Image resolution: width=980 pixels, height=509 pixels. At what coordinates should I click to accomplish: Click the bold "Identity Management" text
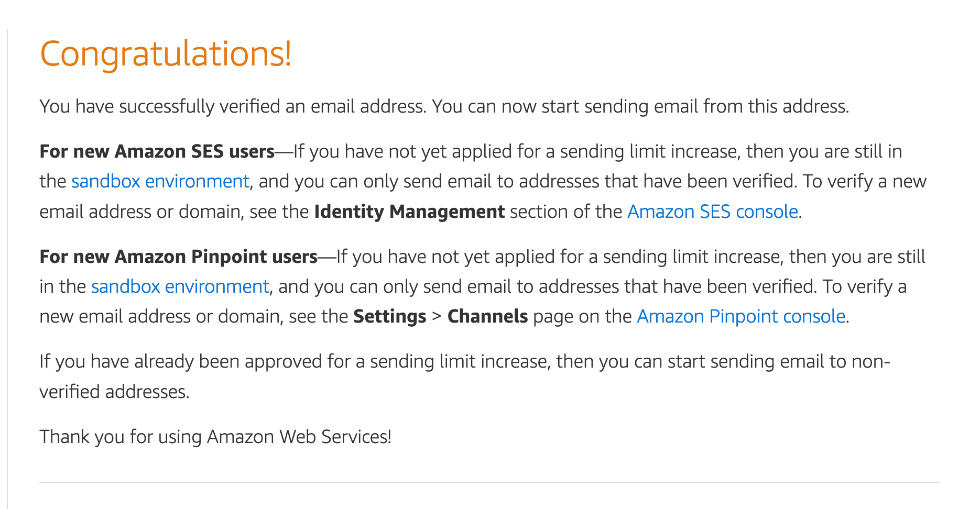[409, 212]
